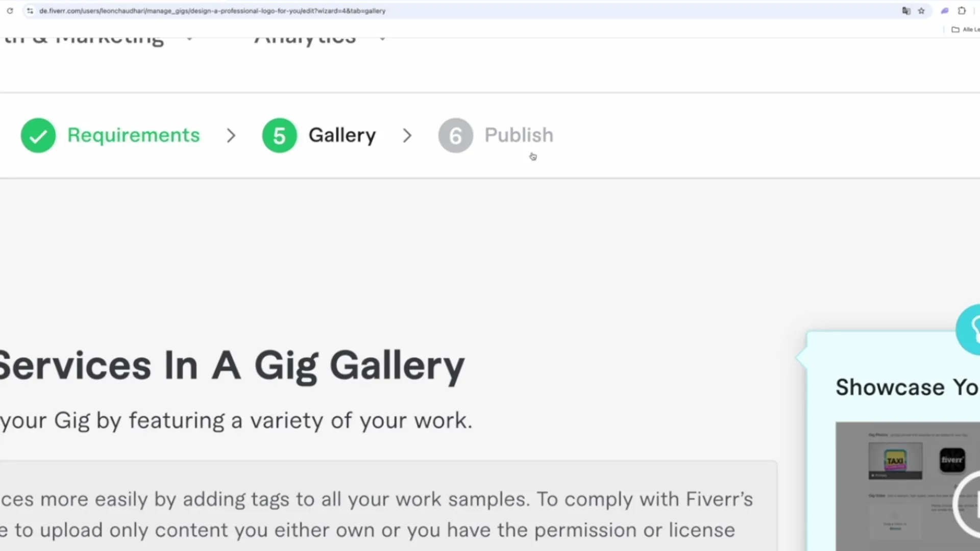This screenshot has width=980, height=551.
Task: Click the grey circle 6 for Publish
Action: click(x=455, y=135)
